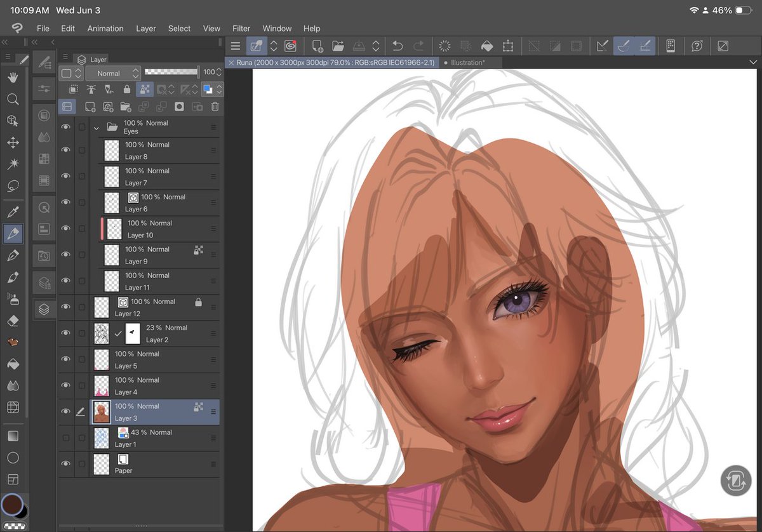The image size is (762, 532).
Task: Select the Gradient tool
Action: [13, 436]
